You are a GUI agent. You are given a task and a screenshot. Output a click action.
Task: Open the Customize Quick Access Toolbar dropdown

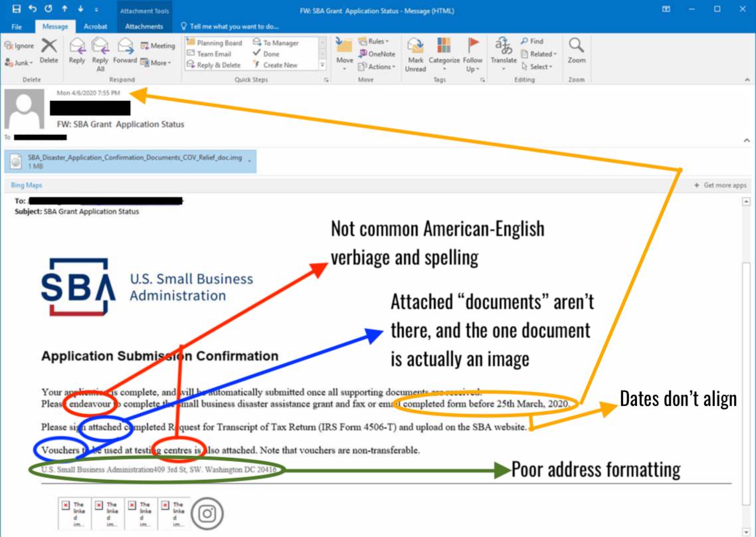(96, 10)
